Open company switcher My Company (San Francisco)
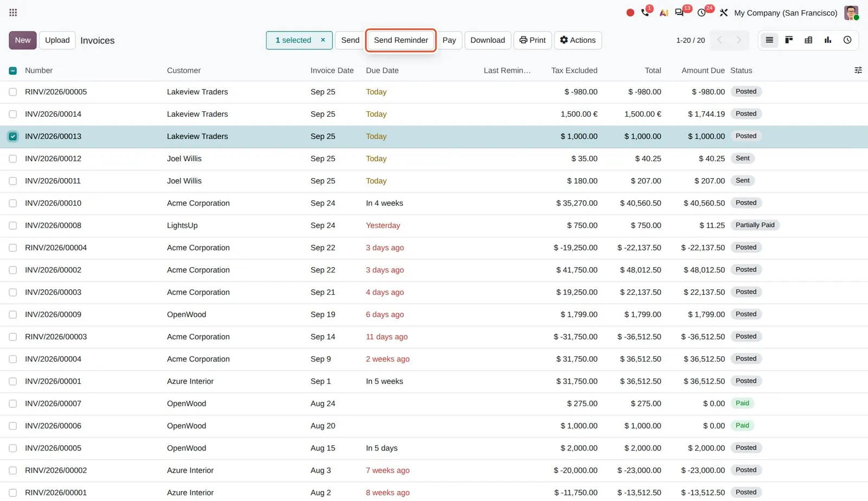The height and width of the screenshot is (501, 868). point(786,13)
